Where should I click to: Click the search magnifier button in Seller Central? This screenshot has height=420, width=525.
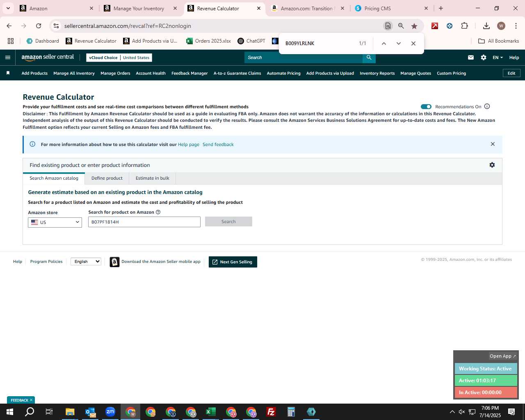(369, 57)
